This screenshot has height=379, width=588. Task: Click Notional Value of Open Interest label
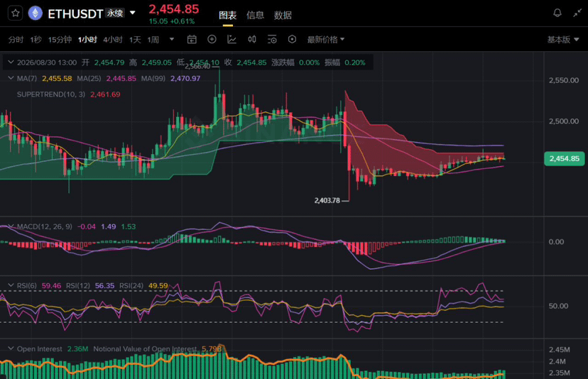[x=145, y=349]
